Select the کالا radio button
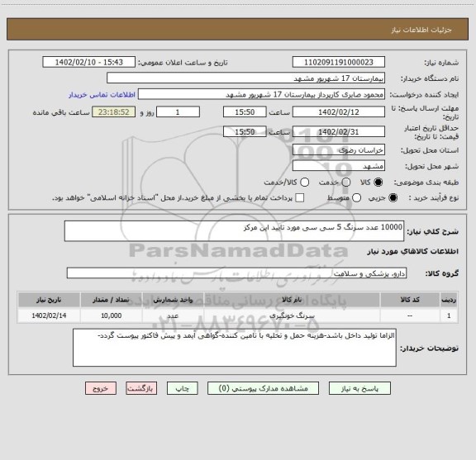The width and height of the screenshot is (476, 460). pos(378,183)
